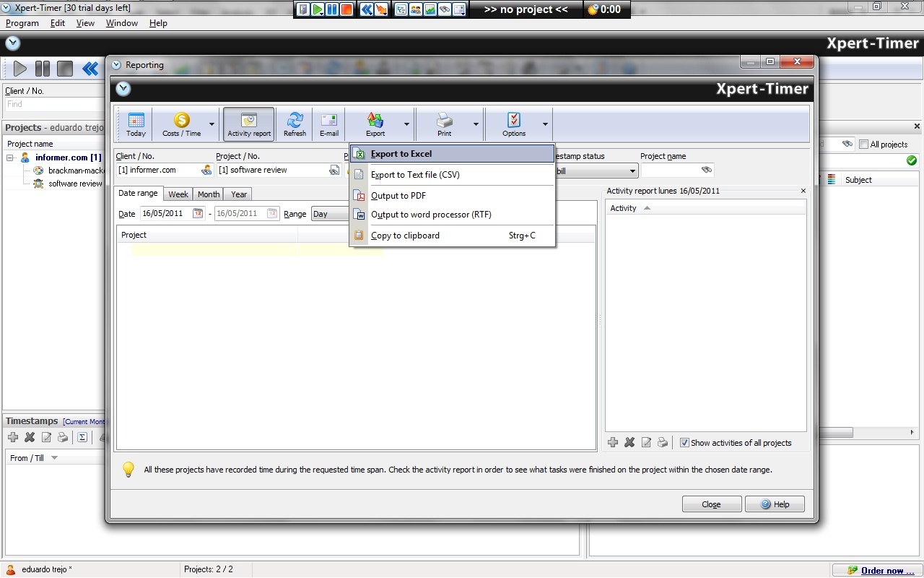Image resolution: width=924 pixels, height=578 pixels.
Task: Toggle the Activity report button
Action: pyautogui.click(x=249, y=124)
